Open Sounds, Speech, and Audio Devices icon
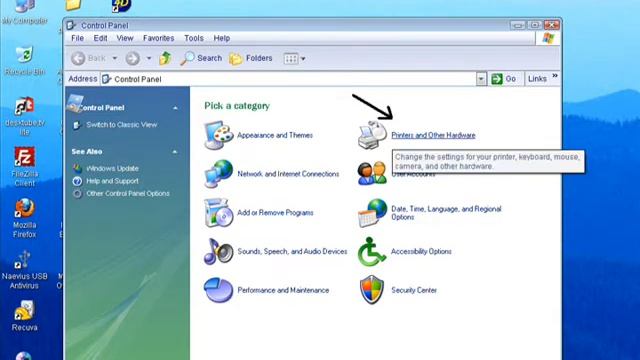The image size is (640, 360). (x=218, y=251)
